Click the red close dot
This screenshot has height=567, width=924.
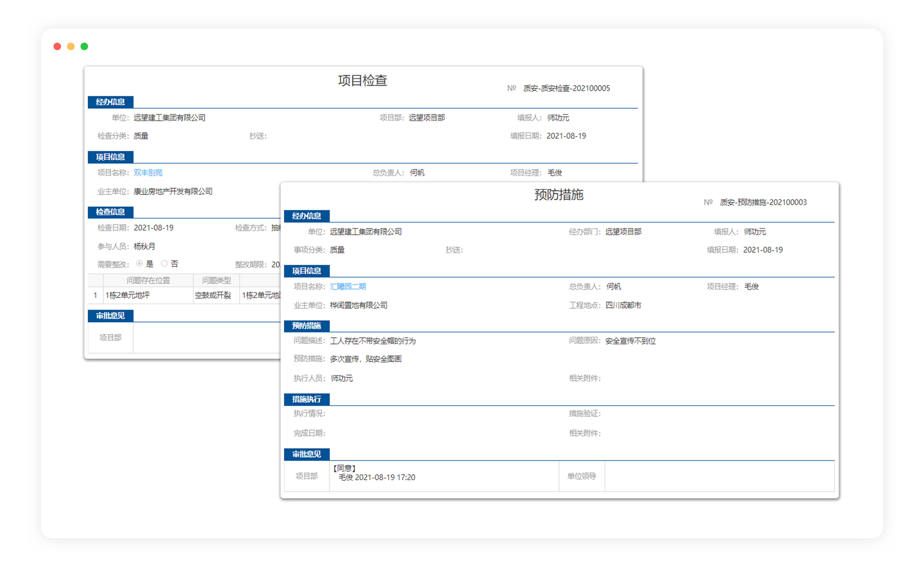coord(57,46)
